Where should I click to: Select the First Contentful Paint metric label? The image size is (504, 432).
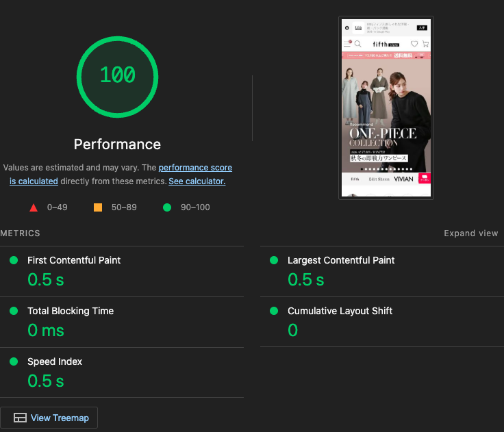click(x=74, y=260)
